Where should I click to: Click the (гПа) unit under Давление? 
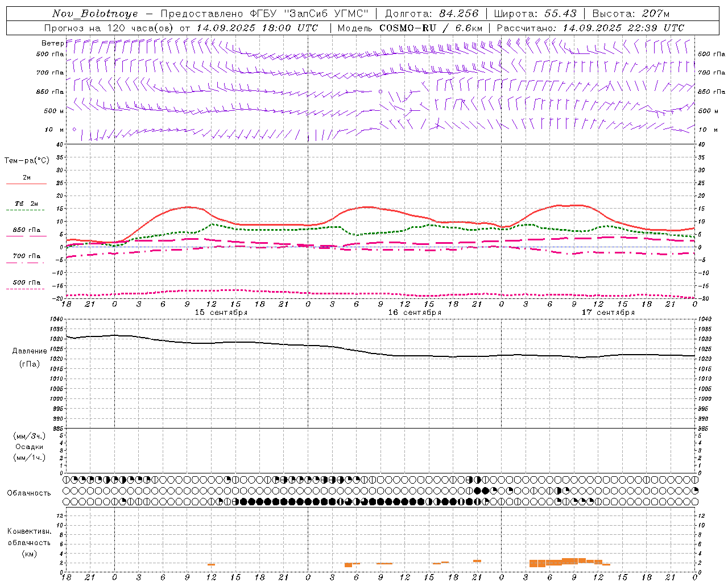[x=30, y=364]
